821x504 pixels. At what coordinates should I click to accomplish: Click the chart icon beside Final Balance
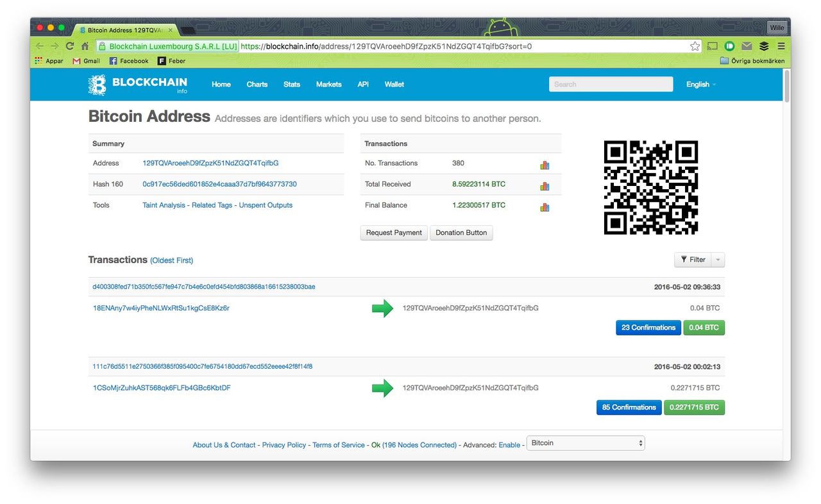click(x=545, y=207)
